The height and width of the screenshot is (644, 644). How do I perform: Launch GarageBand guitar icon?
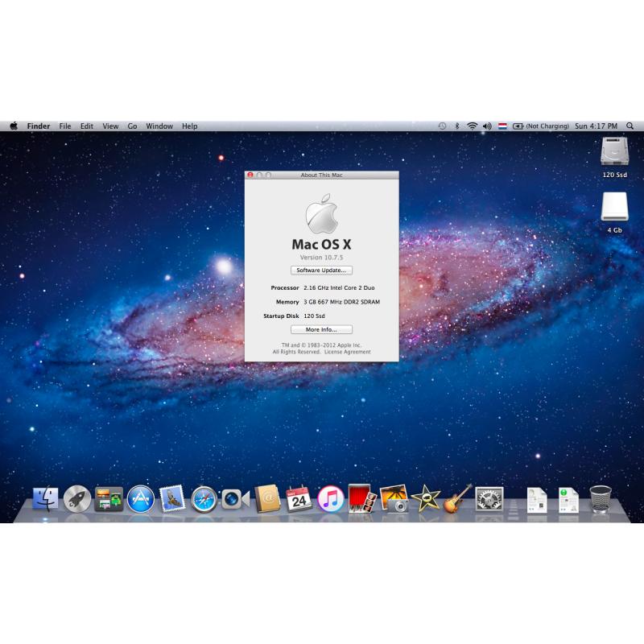(457, 498)
